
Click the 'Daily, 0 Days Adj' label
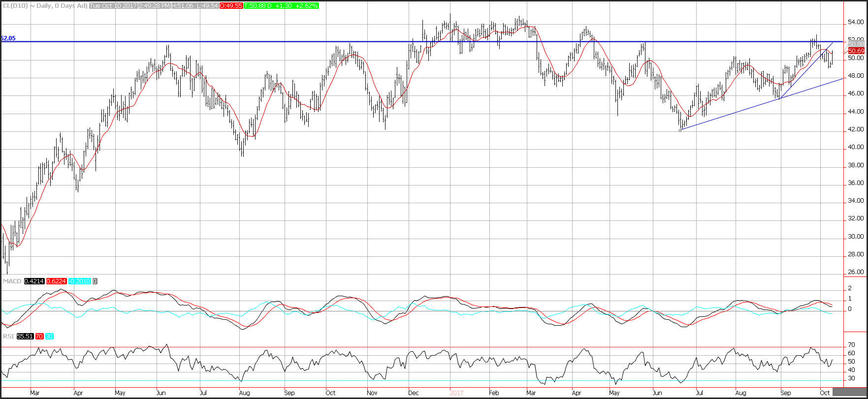[x=61, y=5]
